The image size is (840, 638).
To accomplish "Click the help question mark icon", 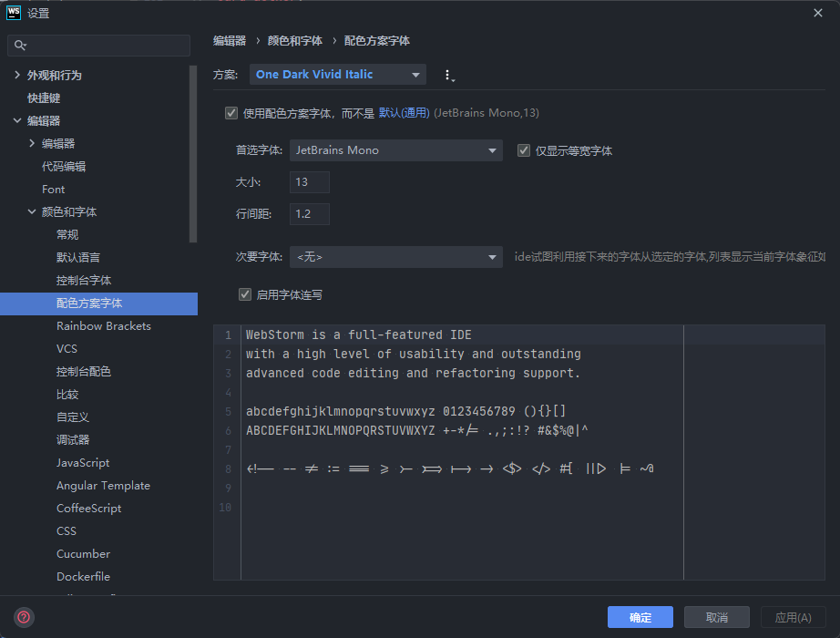I will click(x=24, y=617).
